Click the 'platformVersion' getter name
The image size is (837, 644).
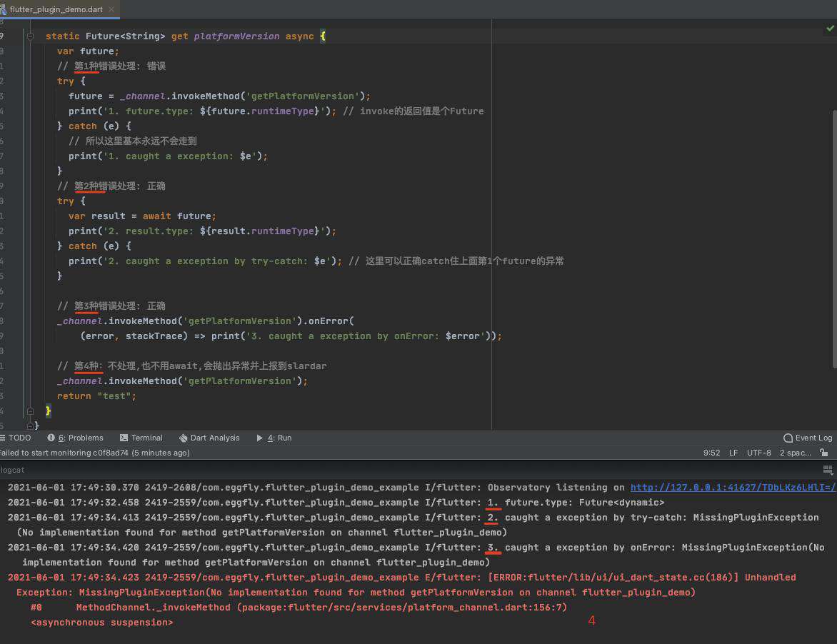236,36
